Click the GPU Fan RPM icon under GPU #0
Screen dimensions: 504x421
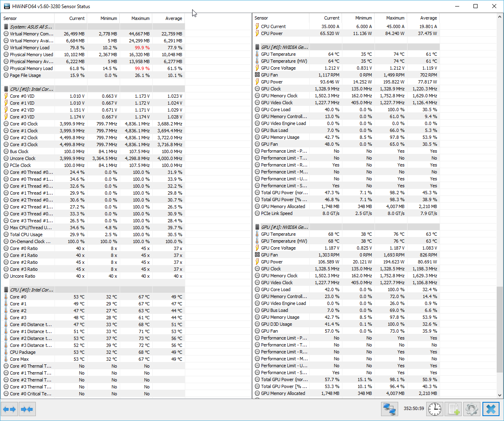pos(257,75)
